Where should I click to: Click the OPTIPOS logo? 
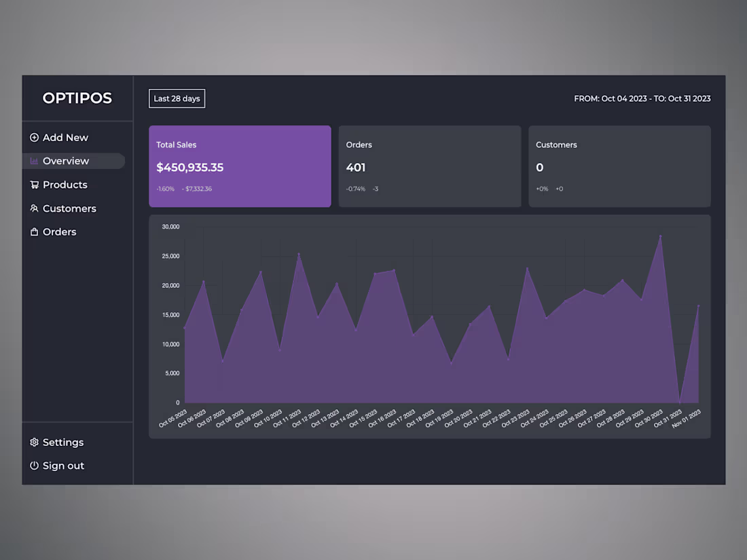tap(77, 98)
